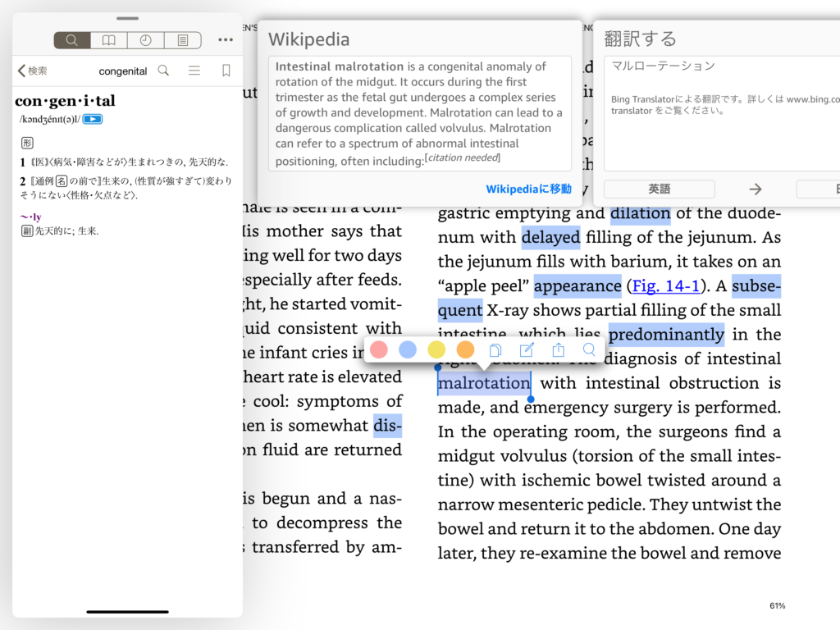Screen dimensions: 840x630
Task: Tap the 翻訳する card title
Action: pyautogui.click(x=640, y=39)
